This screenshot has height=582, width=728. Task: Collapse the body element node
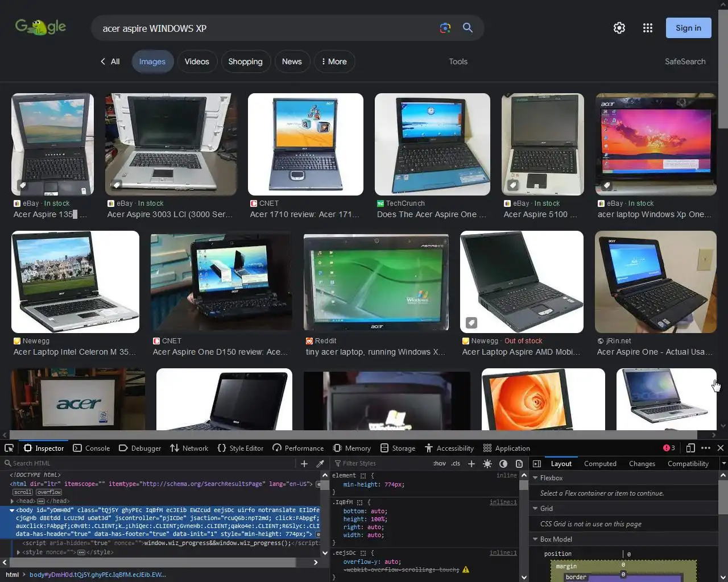point(12,510)
